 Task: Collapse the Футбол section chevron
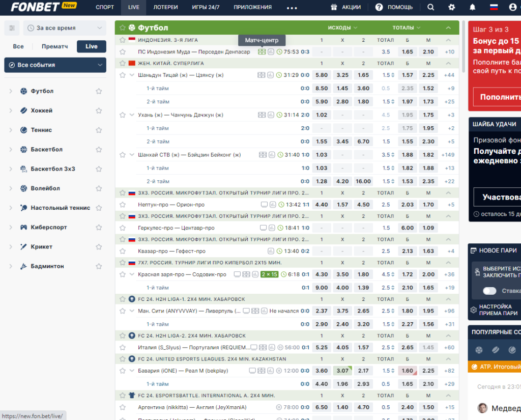click(448, 28)
